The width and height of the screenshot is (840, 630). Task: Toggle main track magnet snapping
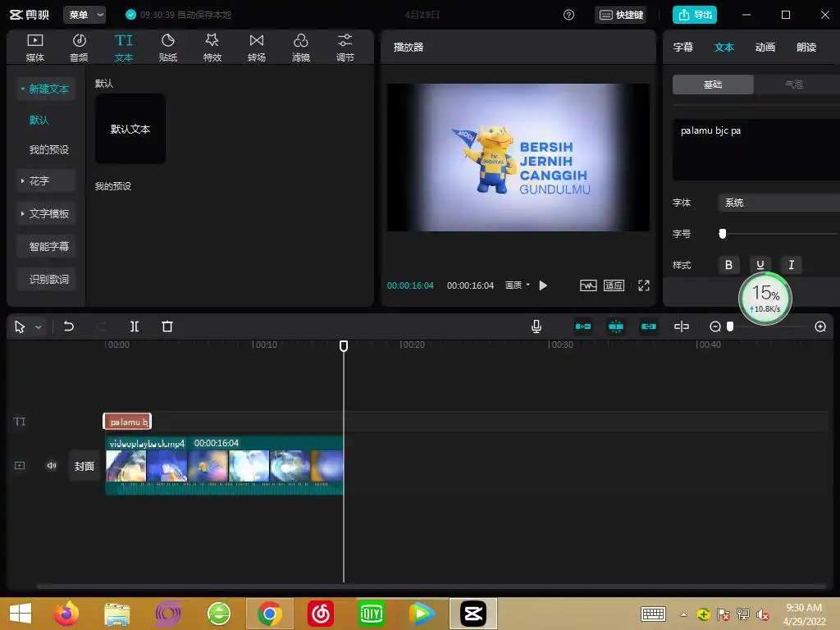583,326
